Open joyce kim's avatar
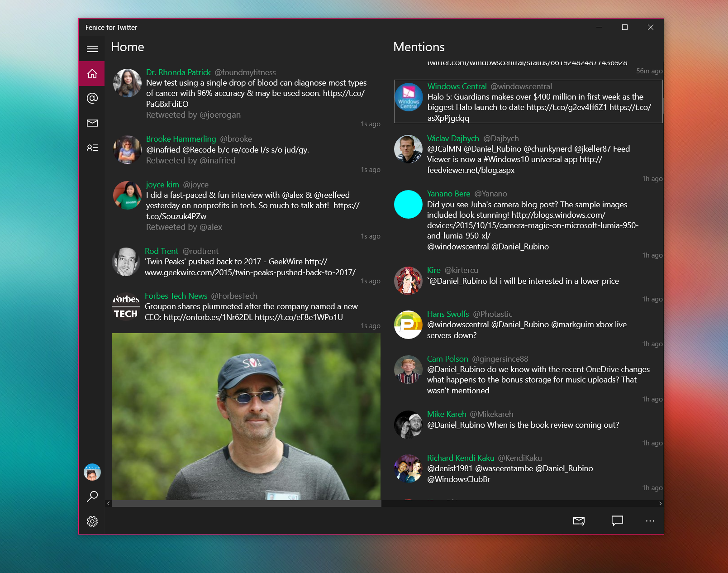Image resolution: width=728 pixels, height=573 pixels. (x=127, y=195)
